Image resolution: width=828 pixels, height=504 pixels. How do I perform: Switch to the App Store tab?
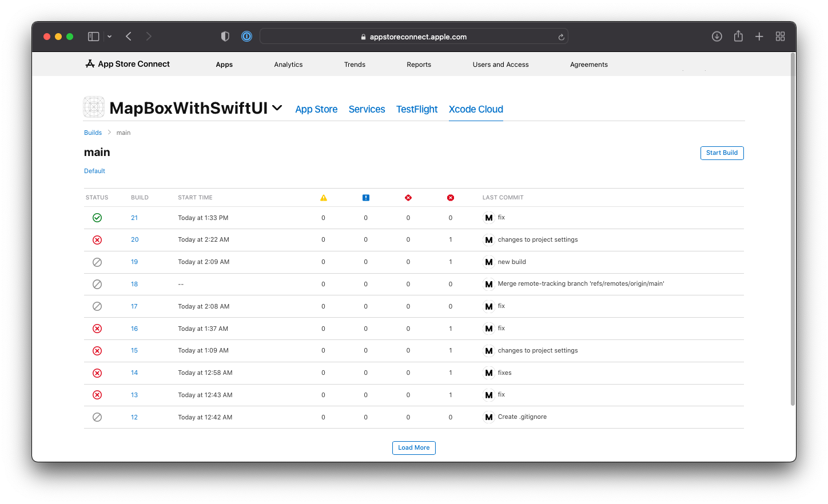[x=316, y=109]
